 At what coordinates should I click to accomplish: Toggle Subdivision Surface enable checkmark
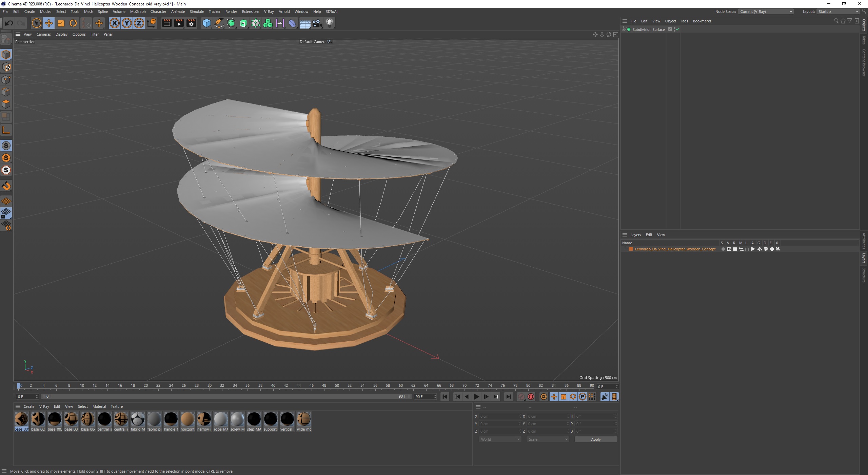click(x=677, y=30)
